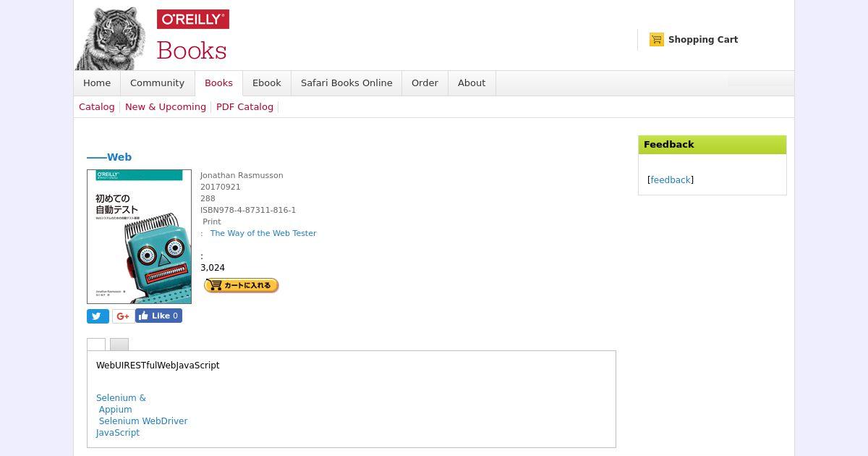This screenshot has height=456, width=868.
Task: Open the Selenium & link
Action: point(121,398)
